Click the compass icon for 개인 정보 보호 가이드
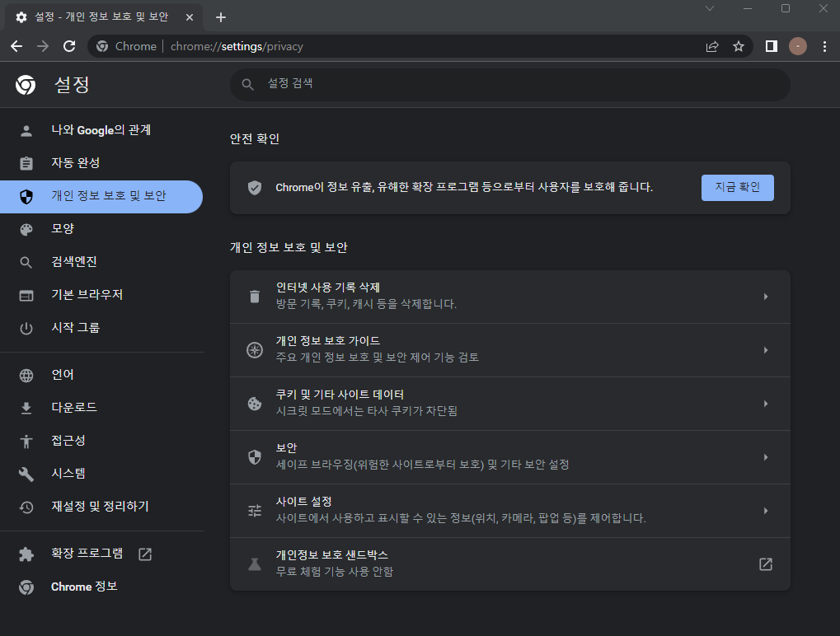 click(x=255, y=350)
